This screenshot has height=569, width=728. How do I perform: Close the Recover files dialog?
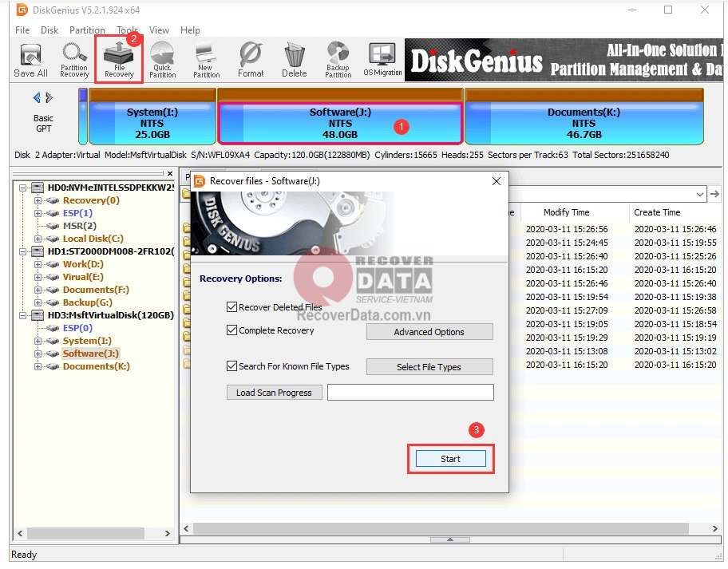[x=497, y=181]
